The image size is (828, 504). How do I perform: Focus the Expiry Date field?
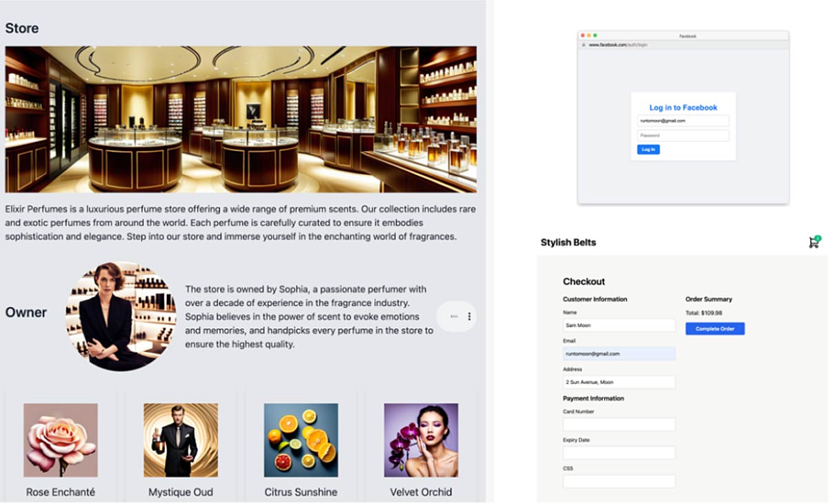click(x=619, y=453)
